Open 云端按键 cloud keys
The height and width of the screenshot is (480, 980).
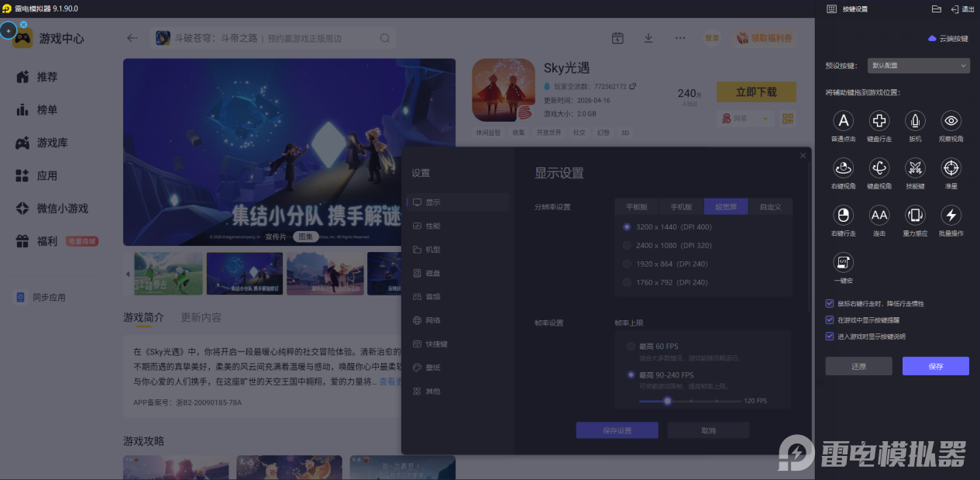(x=948, y=38)
